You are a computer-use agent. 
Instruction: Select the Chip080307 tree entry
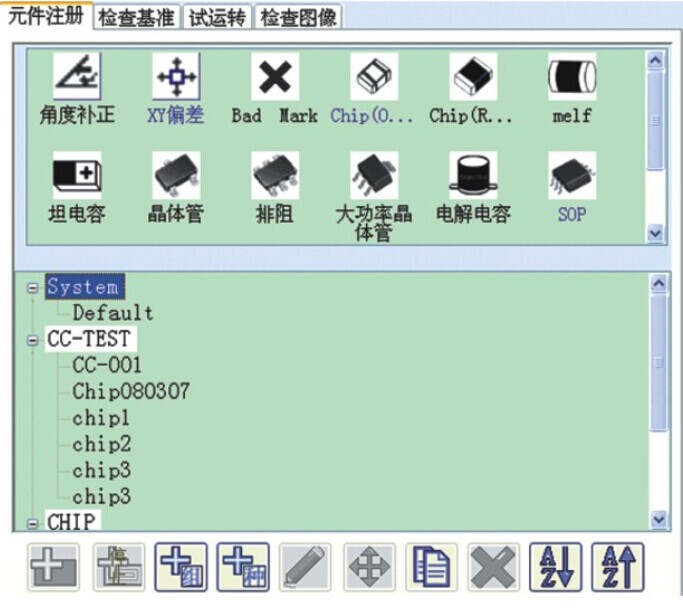point(130,392)
